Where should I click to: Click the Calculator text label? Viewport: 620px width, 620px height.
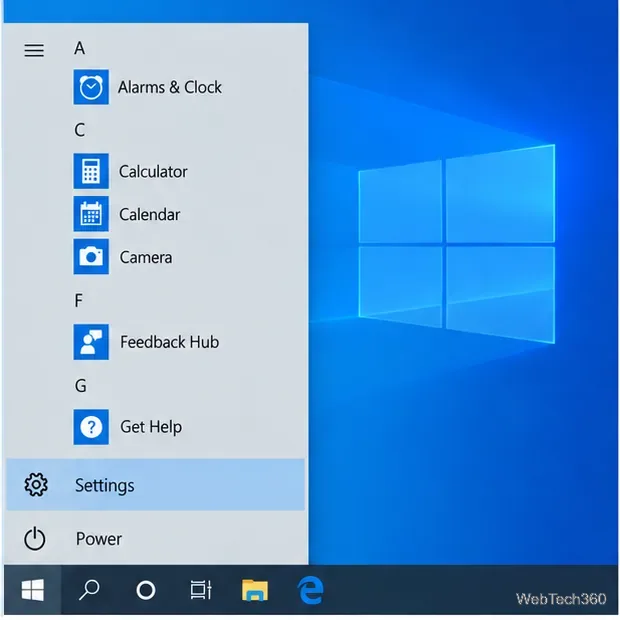(x=153, y=172)
